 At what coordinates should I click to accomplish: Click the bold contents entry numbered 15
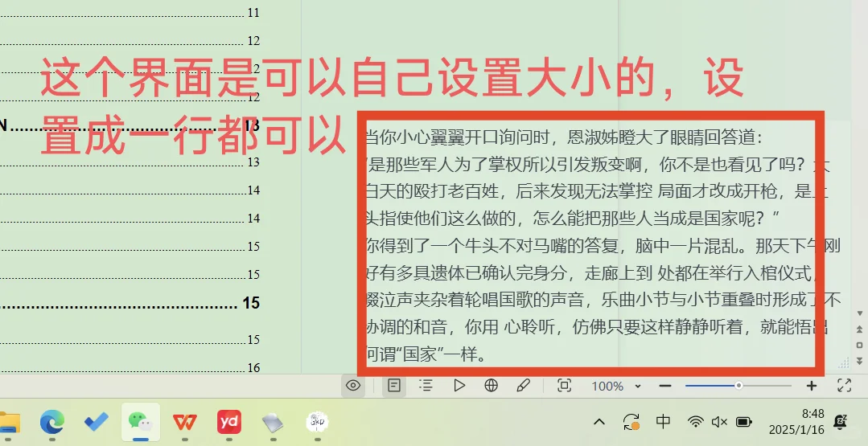coord(130,303)
